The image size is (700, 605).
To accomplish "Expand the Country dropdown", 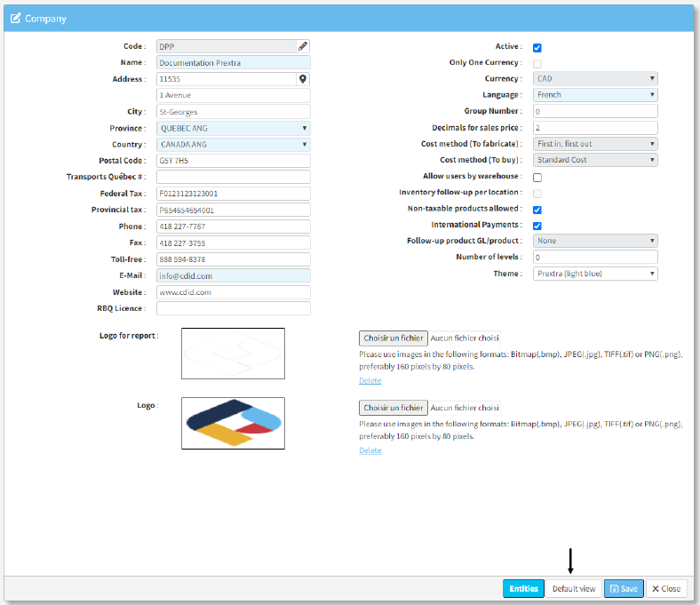I will coord(233,144).
